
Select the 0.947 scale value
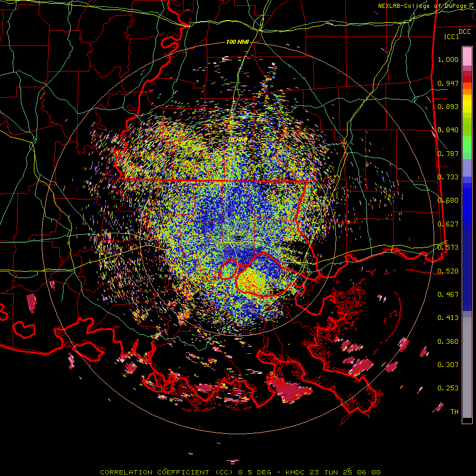pyautogui.click(x=448, y=83)
